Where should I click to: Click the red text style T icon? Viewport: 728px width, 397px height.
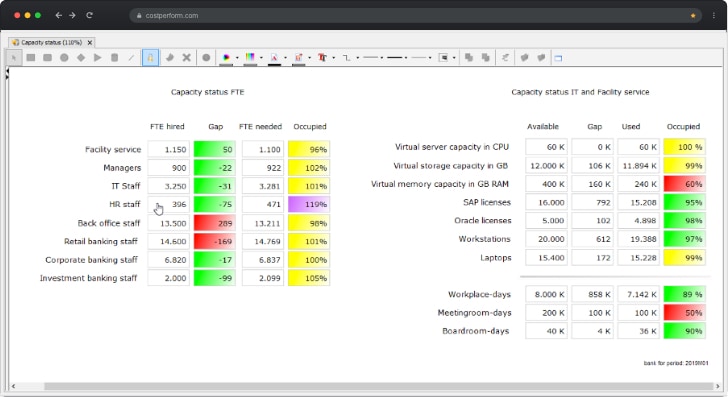pyautogui.click(x=322, y=58)
